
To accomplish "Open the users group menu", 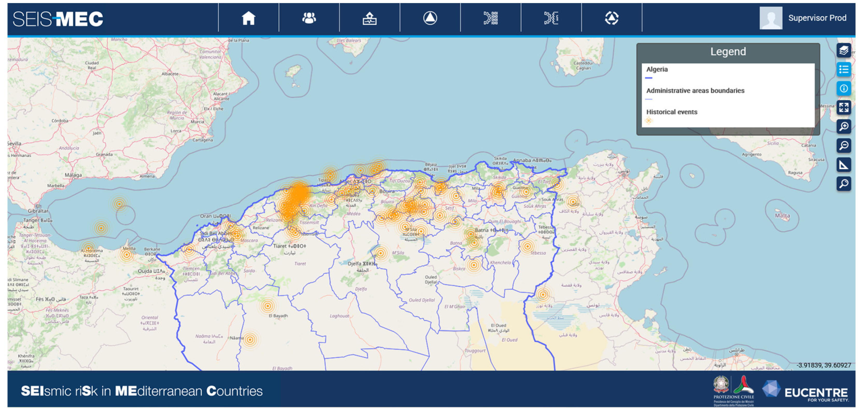I will click(x=309, y=18).
